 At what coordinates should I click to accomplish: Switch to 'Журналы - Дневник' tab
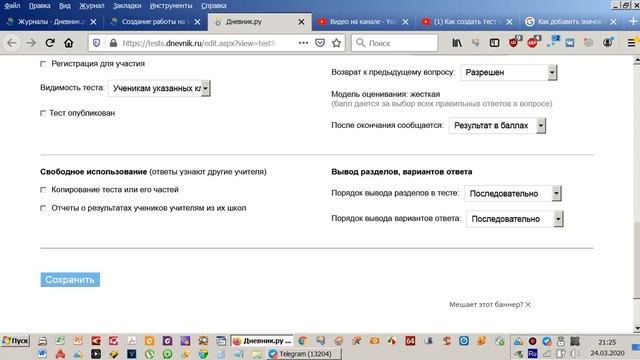point(51,22)
